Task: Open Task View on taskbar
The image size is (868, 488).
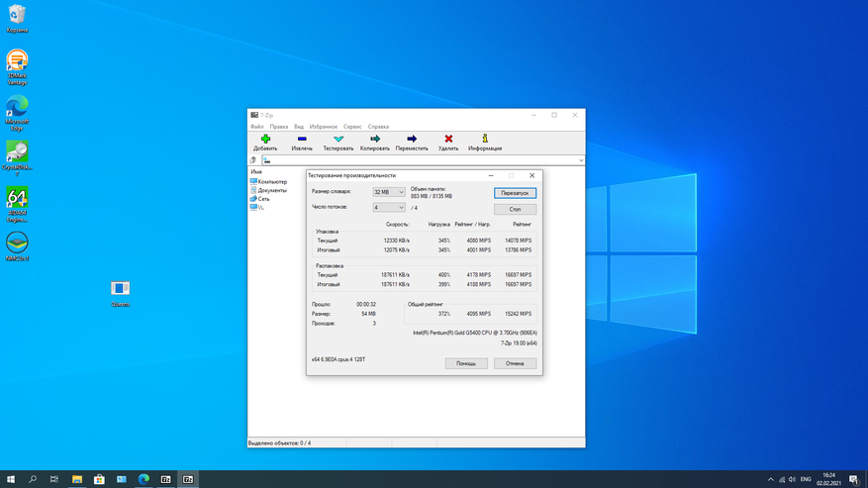Action: pos(54,479)
